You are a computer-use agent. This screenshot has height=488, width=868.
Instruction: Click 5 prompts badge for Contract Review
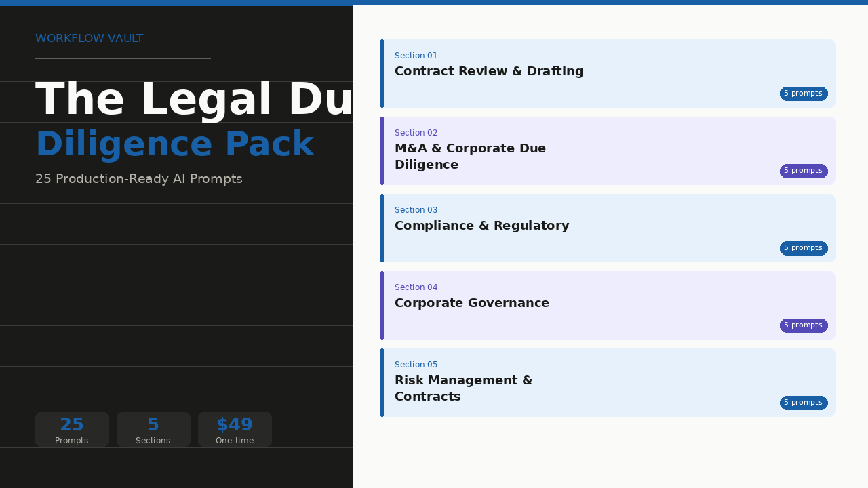[804, 94]
